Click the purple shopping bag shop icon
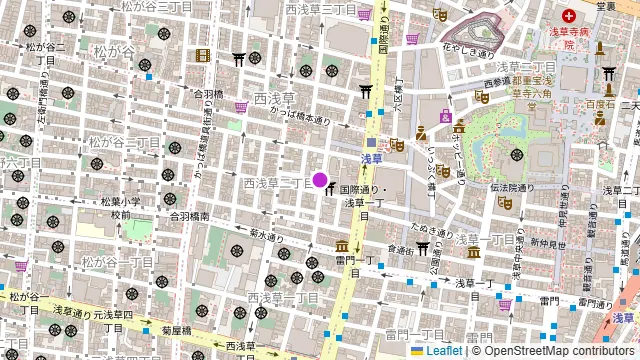Image resolution: width=640 pixels, height=360 pixels. click(x=445, y=116)
